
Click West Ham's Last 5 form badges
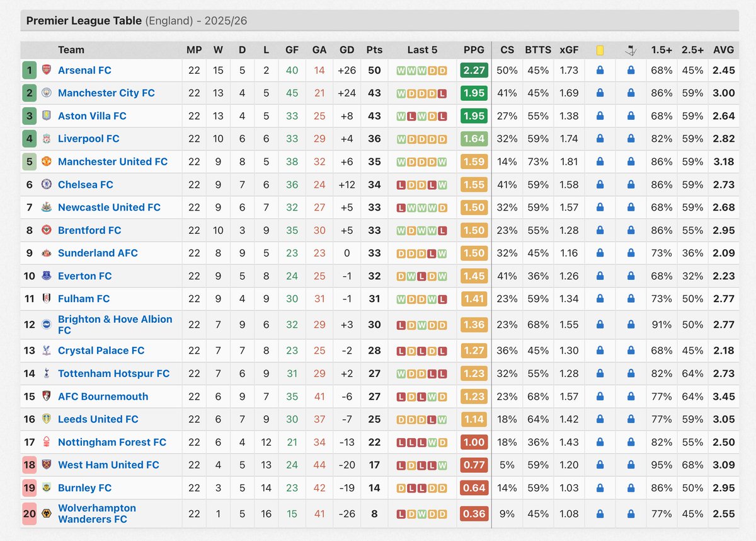422,465
